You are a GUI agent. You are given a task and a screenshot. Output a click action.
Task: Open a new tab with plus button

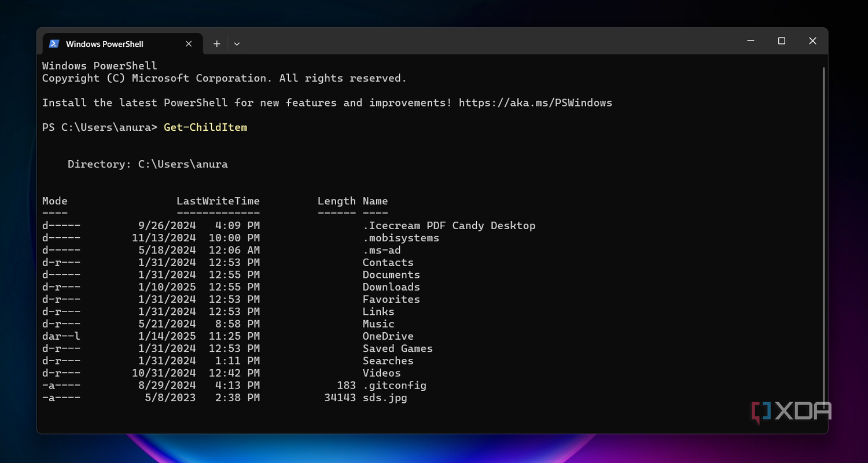tap(217, 44)
